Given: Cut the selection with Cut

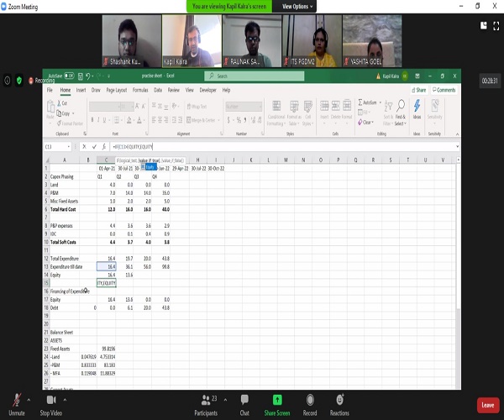Looking at the screenshot, I should point(62,103).
